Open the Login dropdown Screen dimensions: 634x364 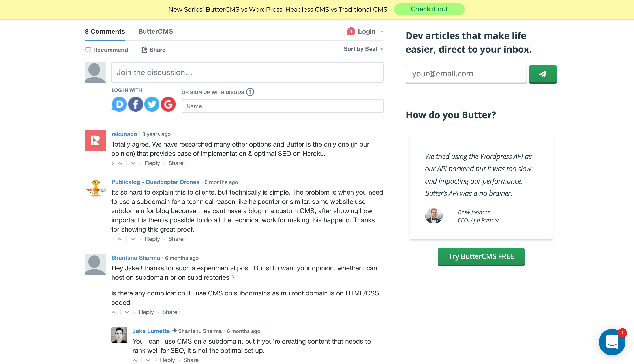pyautogui.click(x=366, y=32)
